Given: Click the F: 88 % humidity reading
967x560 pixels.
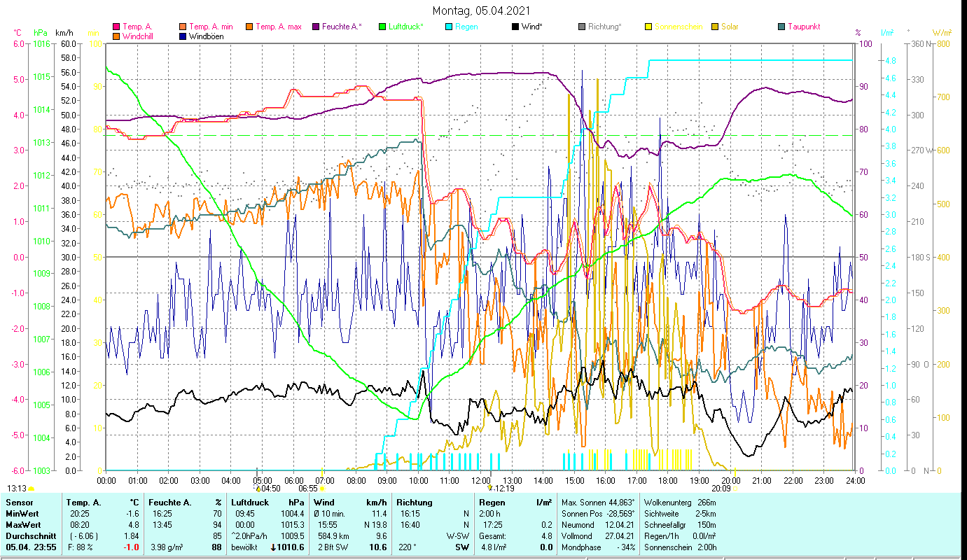Looking at the screenshot, I should (x=82, y=547).
